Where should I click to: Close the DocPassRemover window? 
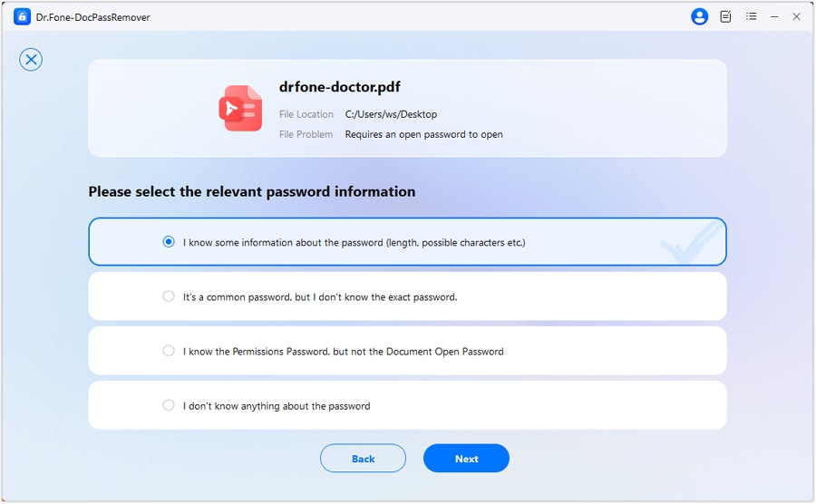[797, 16]
